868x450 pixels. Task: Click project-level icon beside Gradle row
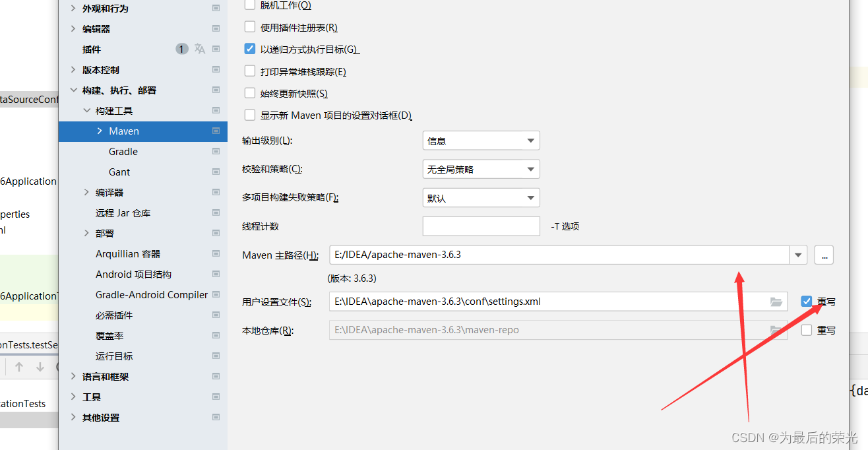tap(216, 152)
